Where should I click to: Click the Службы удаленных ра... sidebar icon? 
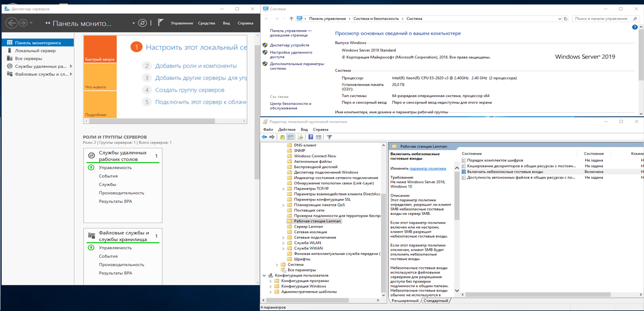9,66
